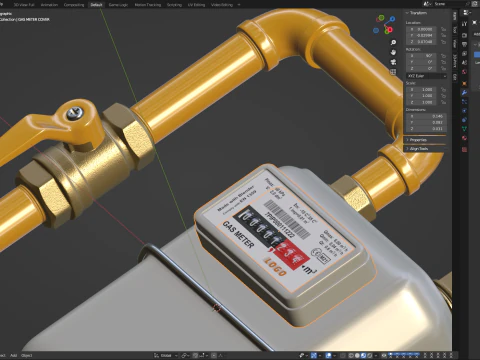The image size is (480, 360).
Task: Switch to the Motion Tracking workspace tab
Action: [148, 5]
